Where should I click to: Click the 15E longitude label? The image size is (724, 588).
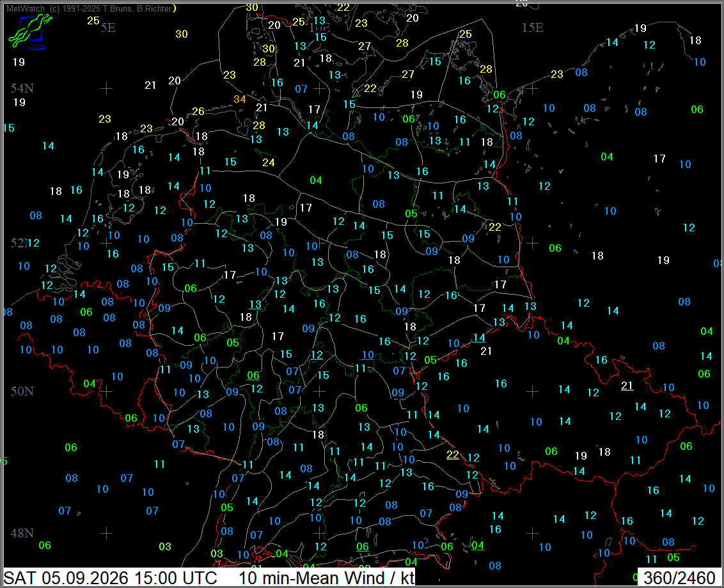[532, 27]
